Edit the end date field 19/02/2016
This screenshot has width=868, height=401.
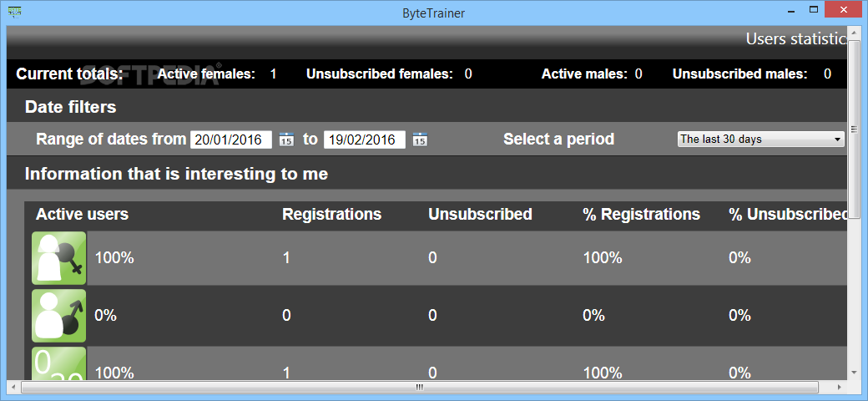tap(365, 140)
